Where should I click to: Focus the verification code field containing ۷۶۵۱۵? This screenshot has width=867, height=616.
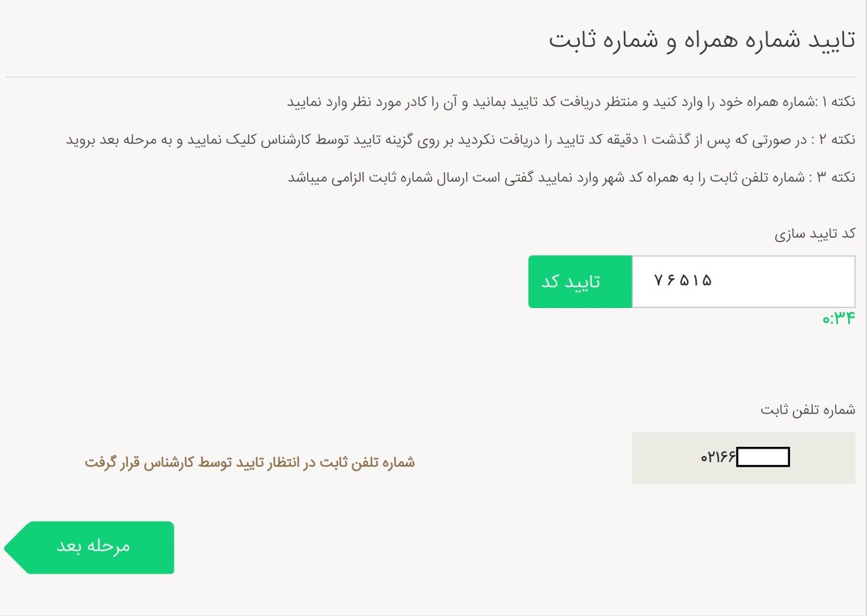point(743,282)
